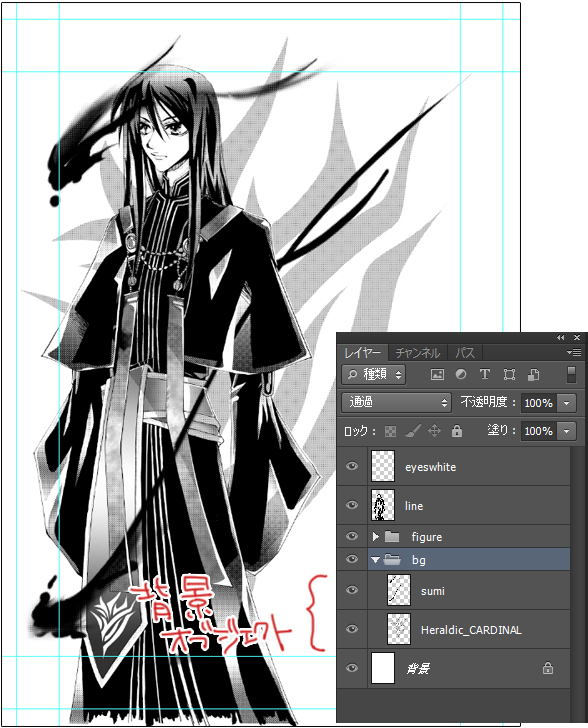Screen dimensions: 588x728
Task: Switch to the パス tab
Action: (465, 353)
